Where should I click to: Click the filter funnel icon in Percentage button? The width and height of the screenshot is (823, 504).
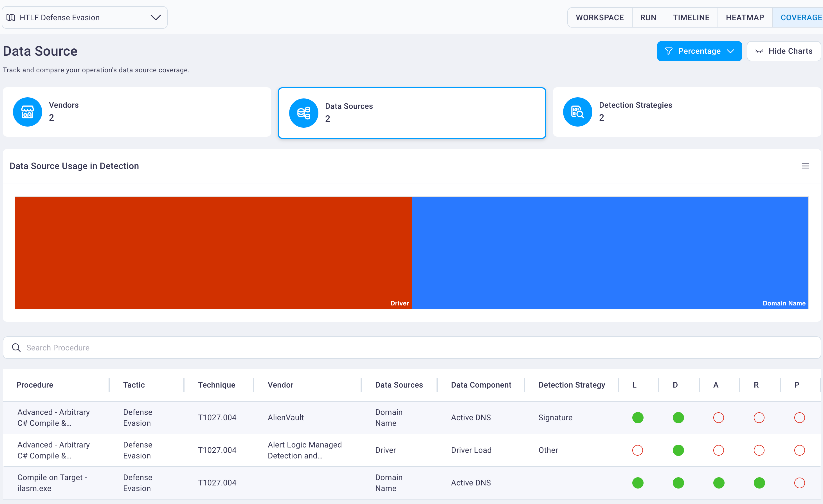pyautogui.click(x=668, y=51)
